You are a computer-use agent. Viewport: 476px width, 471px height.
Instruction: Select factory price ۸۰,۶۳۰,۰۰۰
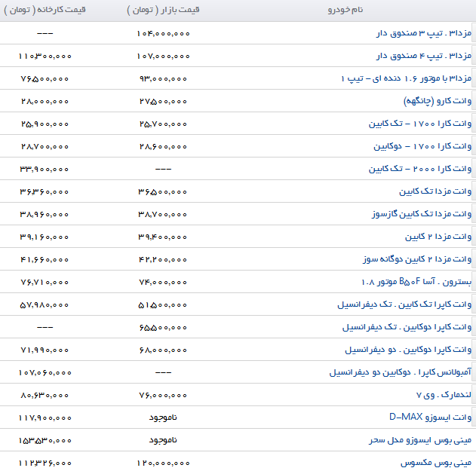[45, 395]
